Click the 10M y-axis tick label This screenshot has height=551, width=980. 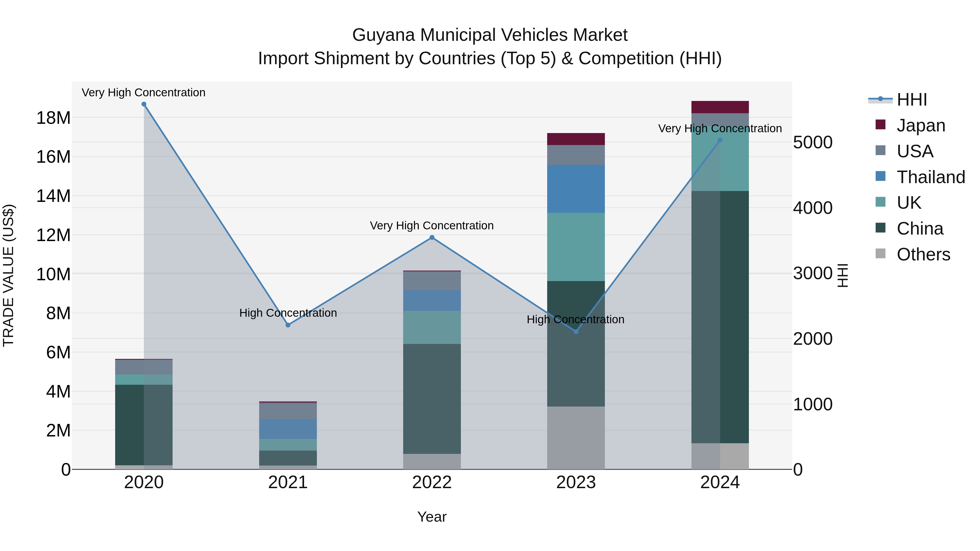coord(53,274)
